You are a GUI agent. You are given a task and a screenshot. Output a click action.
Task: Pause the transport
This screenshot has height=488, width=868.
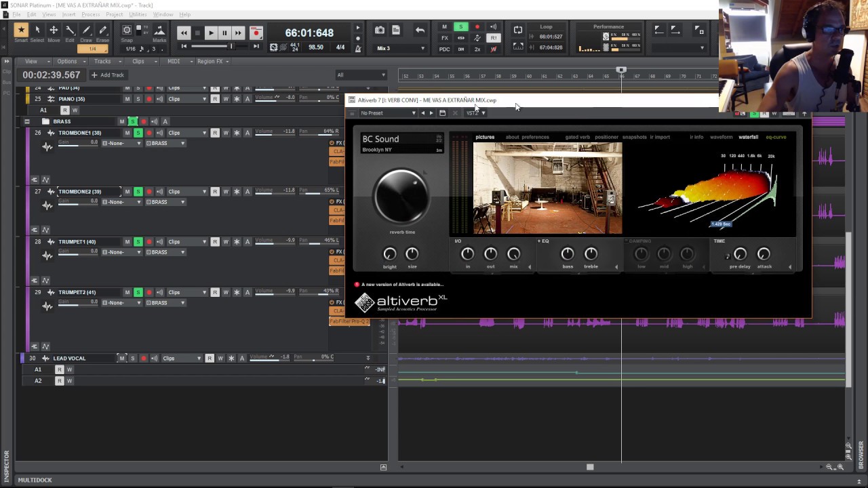[x=224, y=33]
